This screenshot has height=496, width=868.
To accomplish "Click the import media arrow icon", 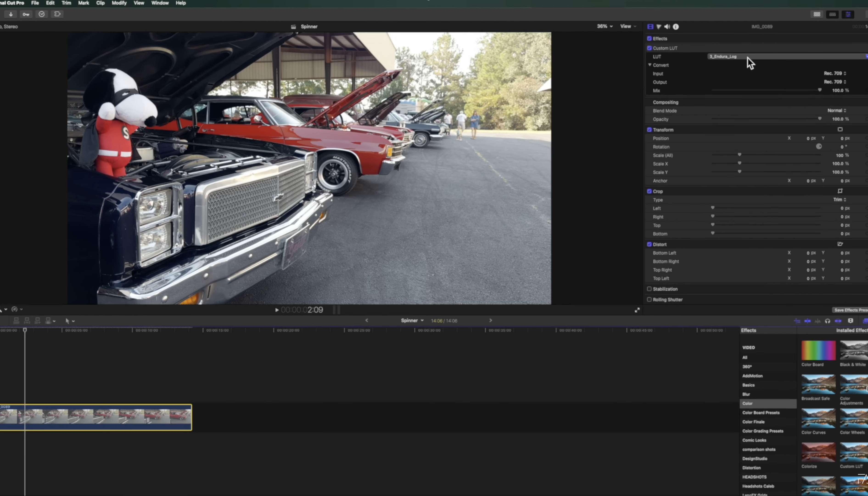I will [11, 14].
